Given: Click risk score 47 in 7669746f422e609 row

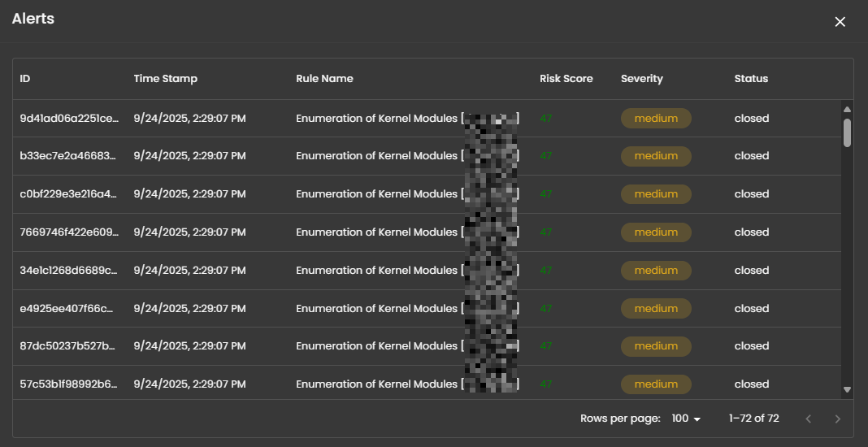Looking at the screenshot, I should [x=546, y=232].
